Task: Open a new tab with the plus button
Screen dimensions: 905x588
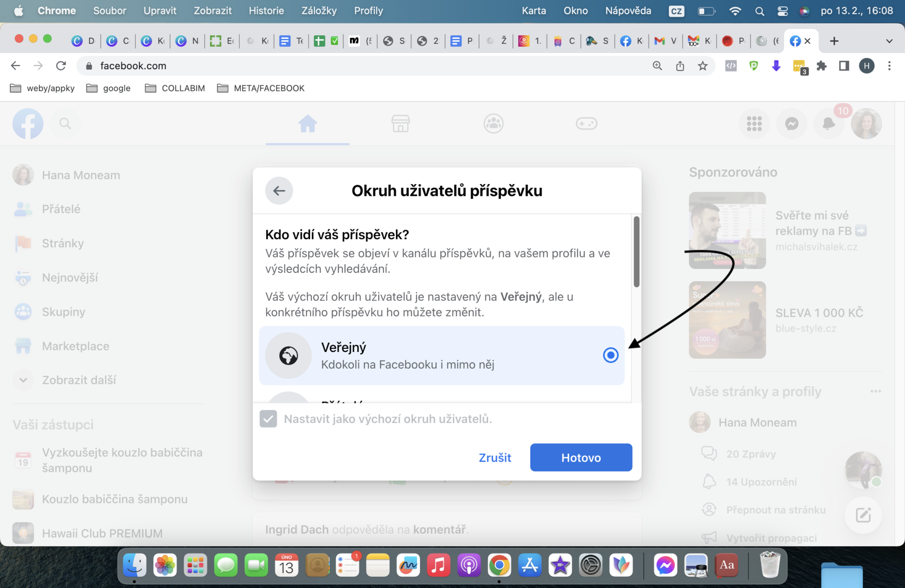Action: 834,41
